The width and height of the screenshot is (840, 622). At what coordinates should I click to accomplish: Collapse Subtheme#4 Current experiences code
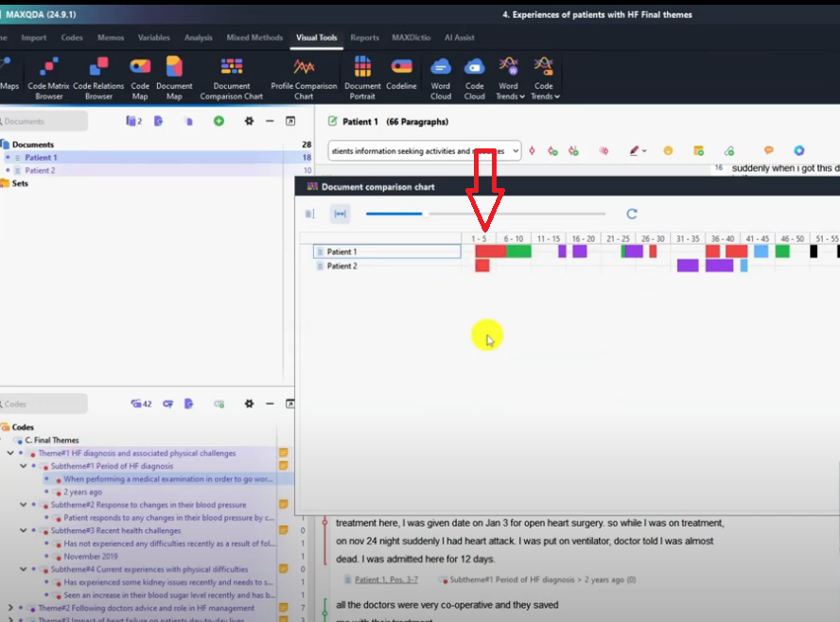pyautogui.click(x=23, y=569)
